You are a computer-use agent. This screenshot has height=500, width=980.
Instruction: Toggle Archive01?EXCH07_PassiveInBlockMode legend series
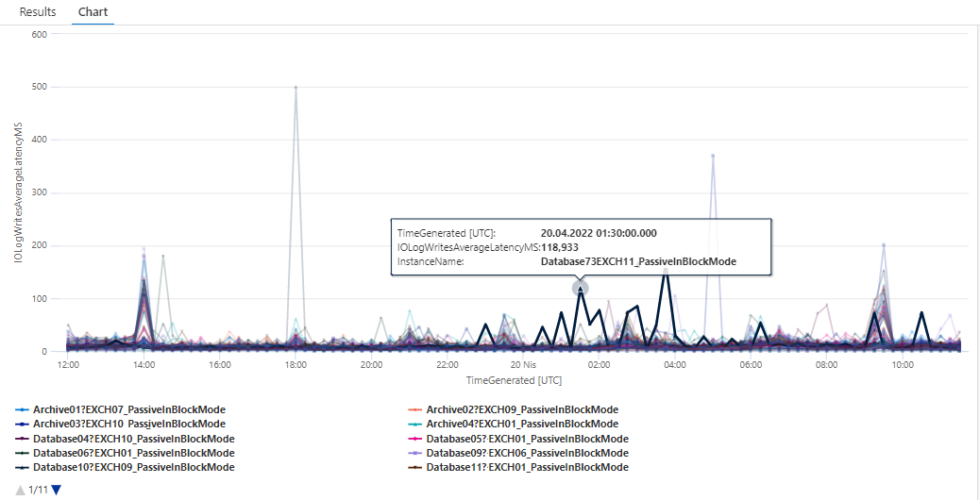(x=120, y=410)
